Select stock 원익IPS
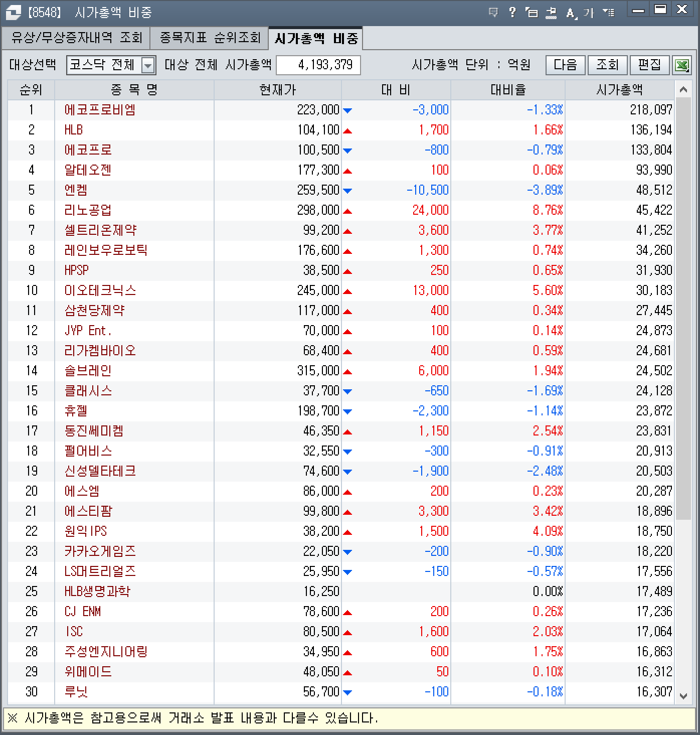This screenshot has width=700, height=735. tap(86, 531)
